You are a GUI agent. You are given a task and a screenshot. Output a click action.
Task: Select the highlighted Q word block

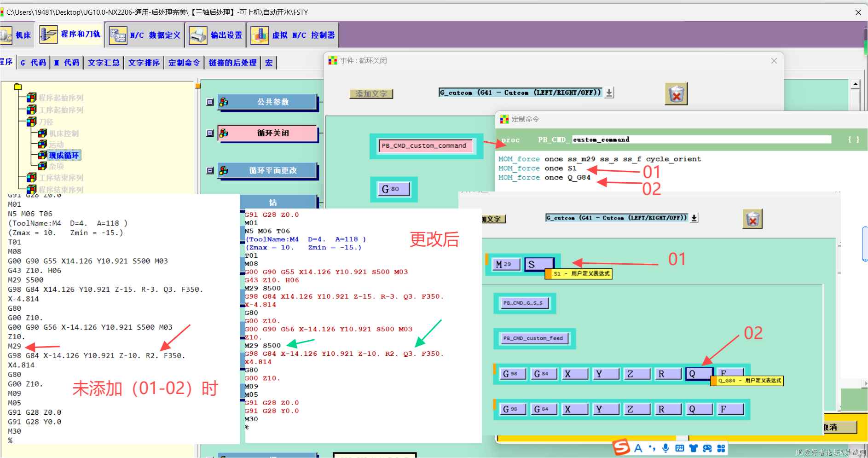(699, 374)
